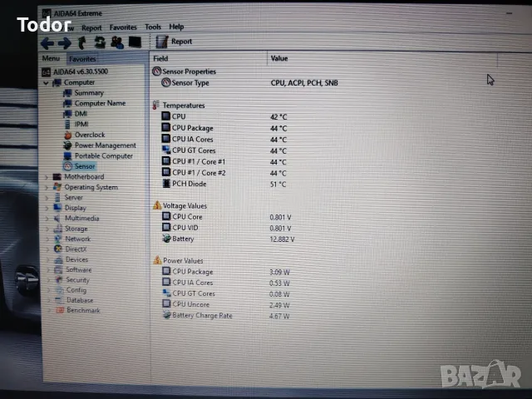
Task: Click the Server icon in tree
Action: [57, 198]
